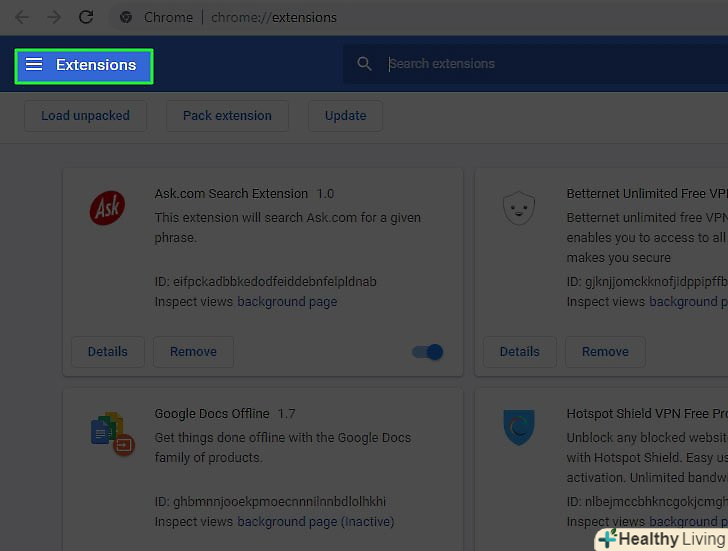
Task: Click the Ask.com extension description text
Action: (x=288, y=227)
